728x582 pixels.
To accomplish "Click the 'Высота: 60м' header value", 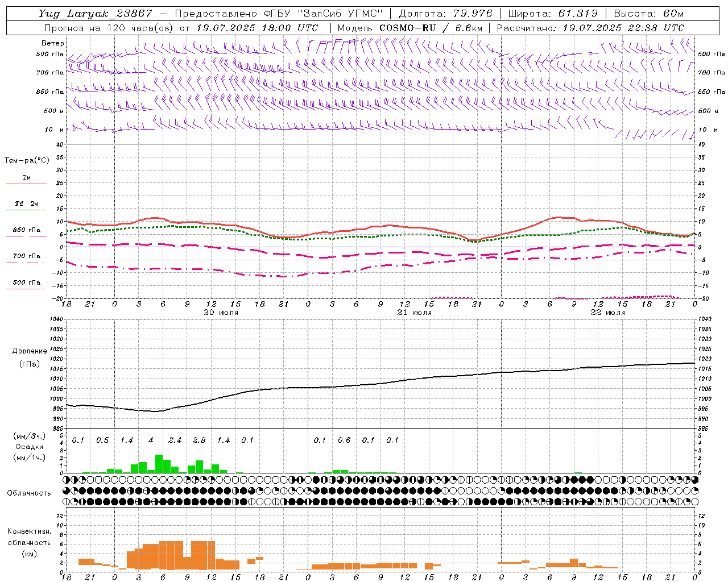I will (x=649, y=14).
